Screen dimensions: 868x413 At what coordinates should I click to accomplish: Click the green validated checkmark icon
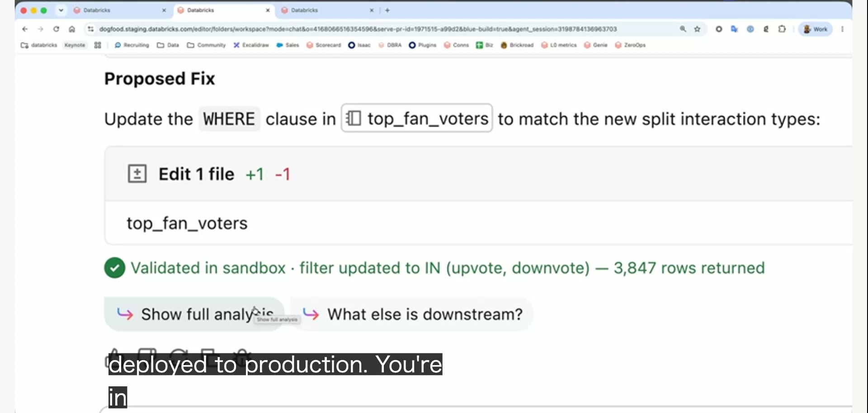pos(115,268)
